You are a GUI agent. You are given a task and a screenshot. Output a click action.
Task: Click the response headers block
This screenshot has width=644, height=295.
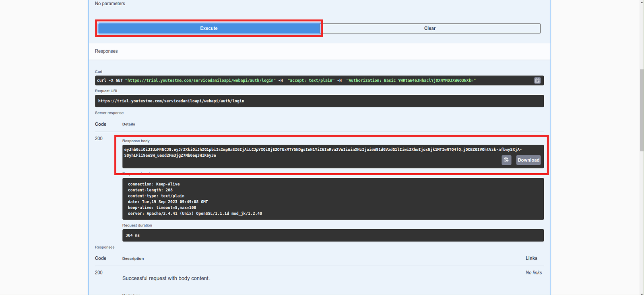click(x=333, y=199)
